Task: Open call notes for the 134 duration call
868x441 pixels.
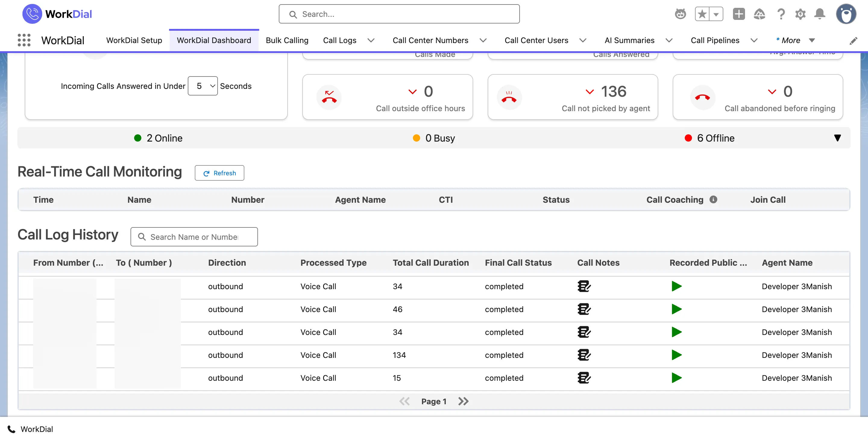Action: pyautogui.click(x=584, y=355)
